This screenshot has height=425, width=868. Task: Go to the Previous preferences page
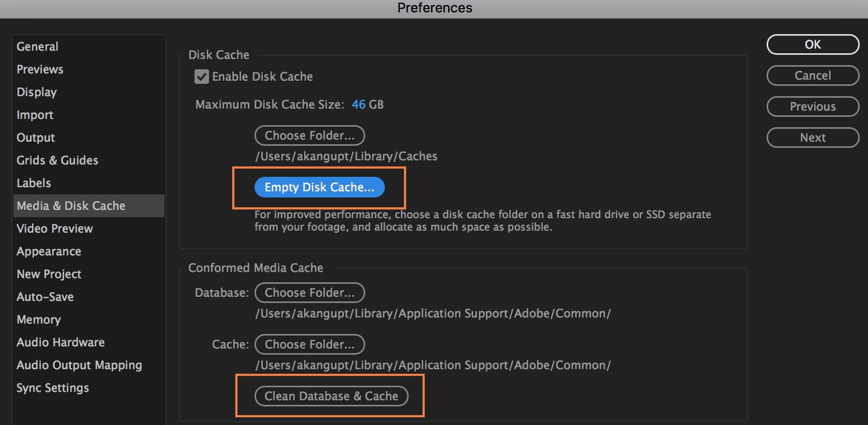click(812, 107)
